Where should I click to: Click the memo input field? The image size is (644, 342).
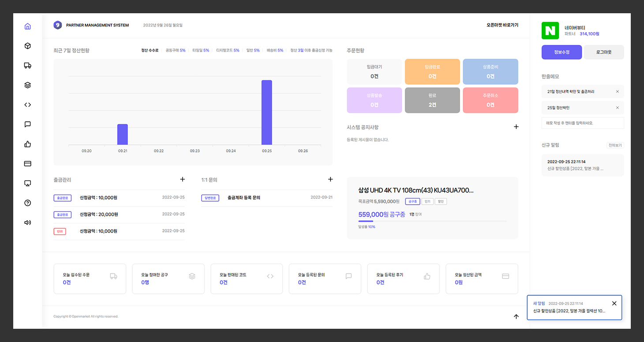[582, 123]
